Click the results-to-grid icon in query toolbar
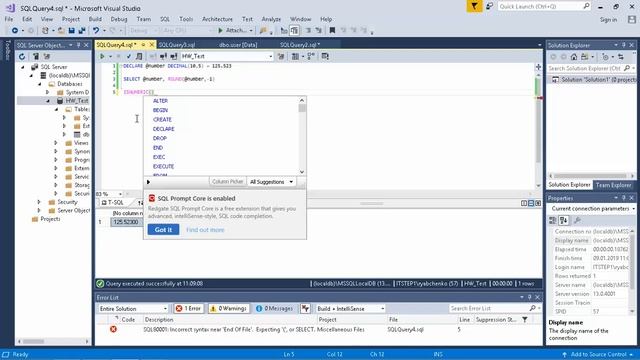This screenshot has width=640, height=360. pos(295,56)
